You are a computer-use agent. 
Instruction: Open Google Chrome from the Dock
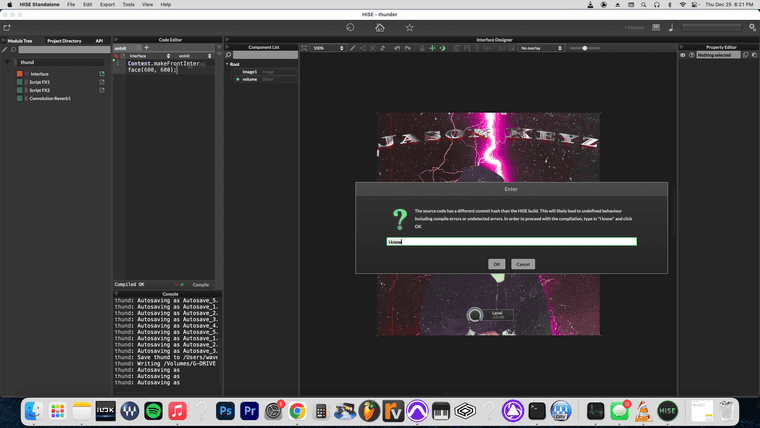pos(297,411)
